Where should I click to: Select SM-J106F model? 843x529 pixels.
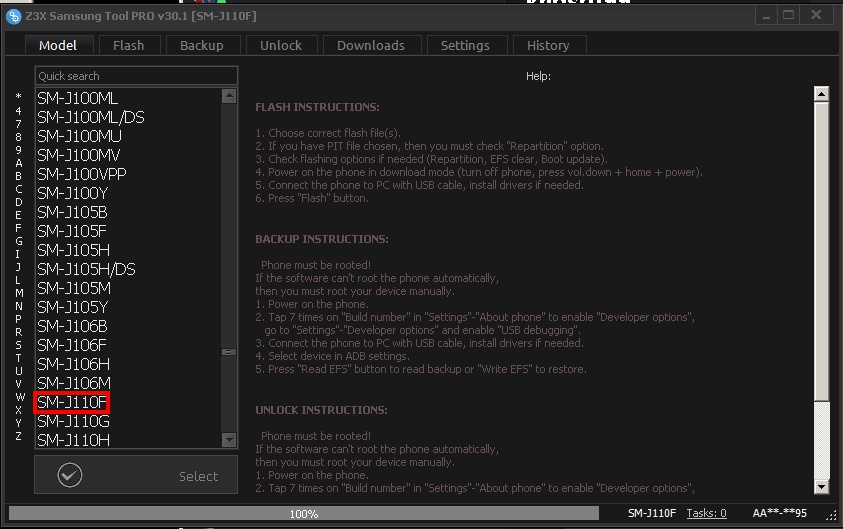pos(72,345)
